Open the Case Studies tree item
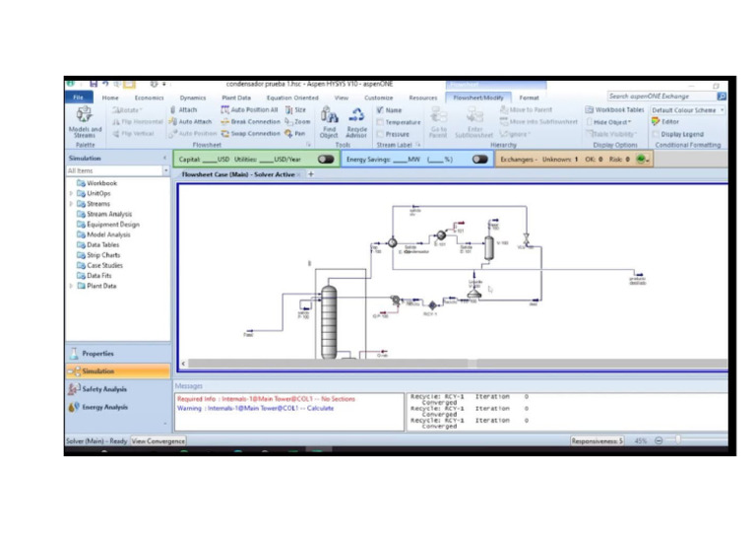Image resolution: width=756 pixels, height=535 pixels. [104, 265]
